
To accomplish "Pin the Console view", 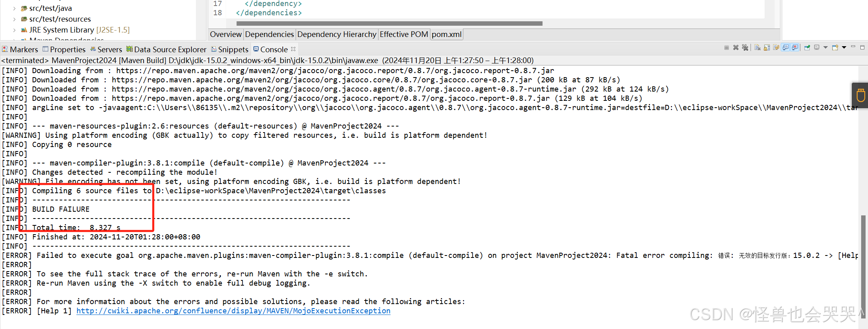I will point(807,47).
